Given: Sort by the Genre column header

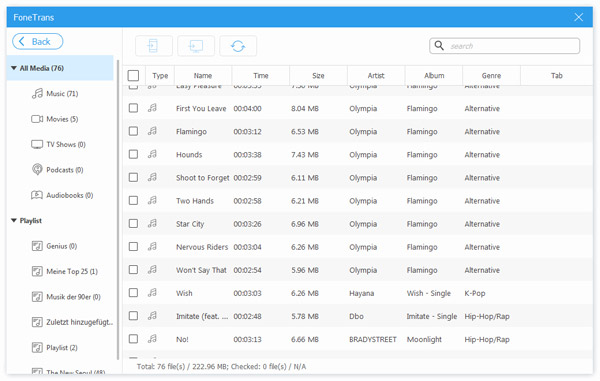Looking at the screenshot, I should pos(491,75).
